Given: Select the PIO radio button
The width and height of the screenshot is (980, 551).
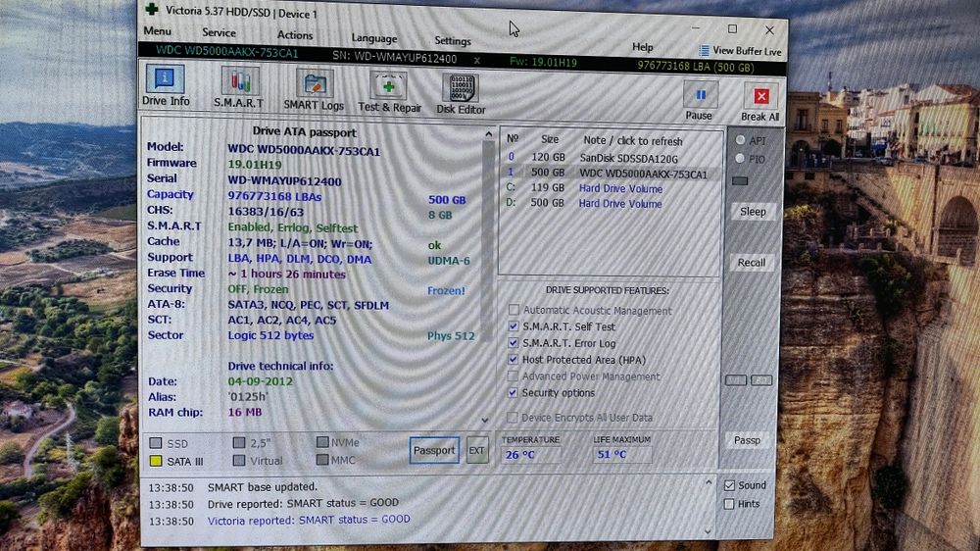Looking at the screenshot, I should pyautogui.click(x=740, y=158).
